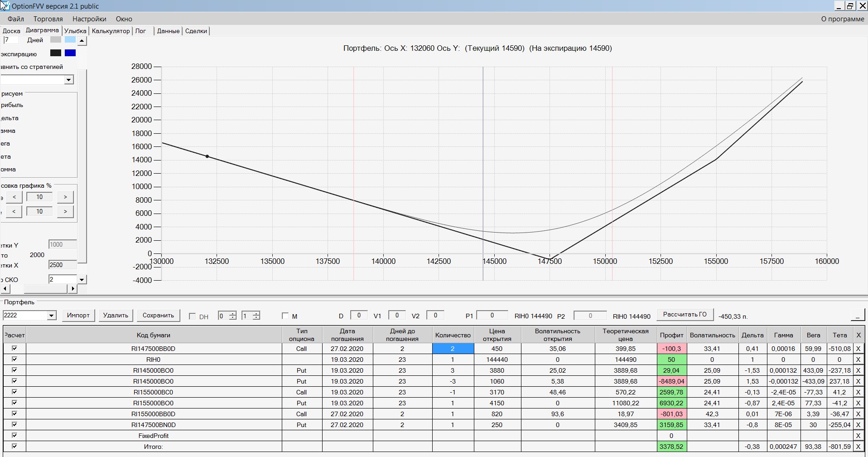The image size is (868, 457).
Task: Remove the RIH0 futures row using X
Action: coord(858,360)
